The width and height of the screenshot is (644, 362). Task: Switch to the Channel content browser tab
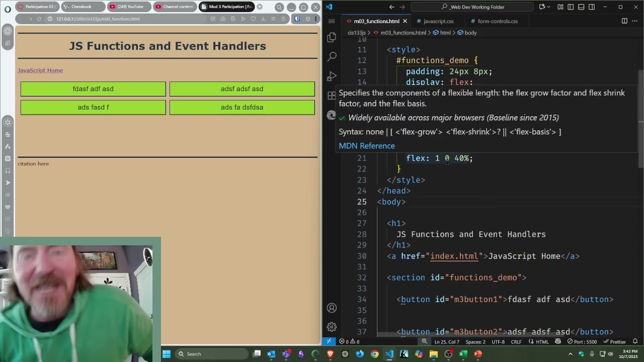point(175,7)
